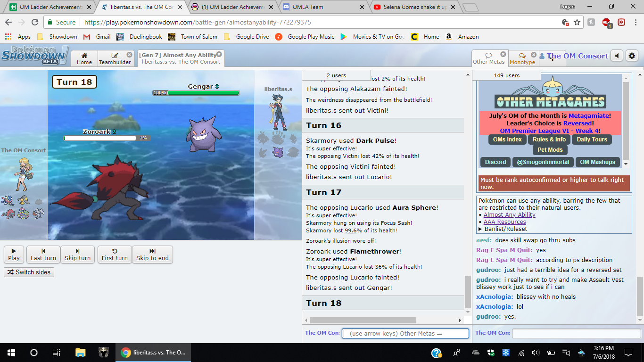Jump to the first turn

pos(115,255)
